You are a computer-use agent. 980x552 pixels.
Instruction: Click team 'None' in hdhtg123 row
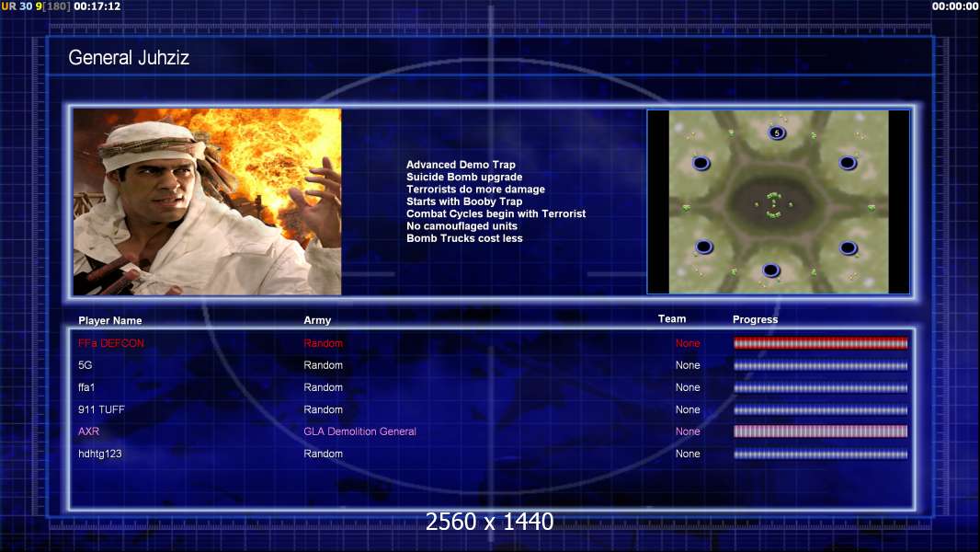tap(688, 454)
